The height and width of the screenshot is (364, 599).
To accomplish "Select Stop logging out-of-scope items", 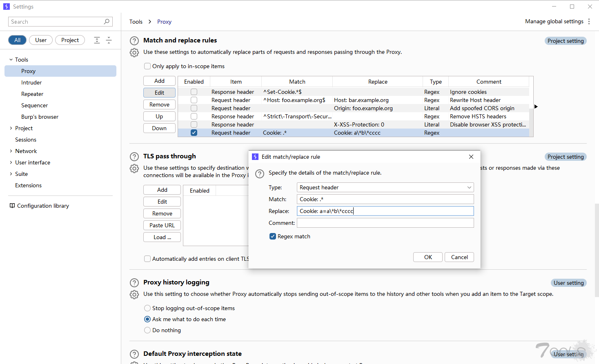I will (x=147, y=308).
